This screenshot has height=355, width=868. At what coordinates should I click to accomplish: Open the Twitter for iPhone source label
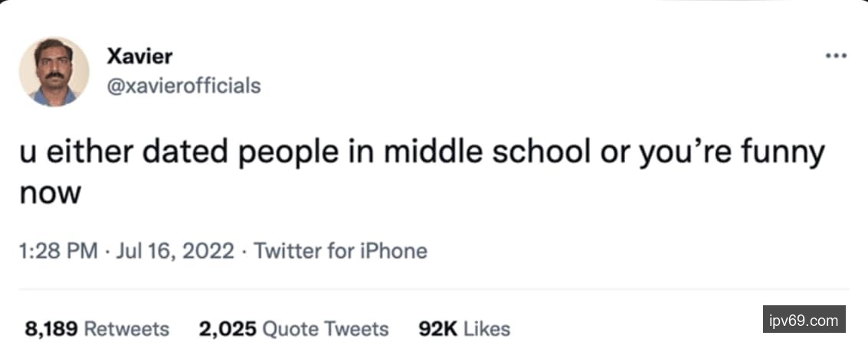pyautogui.click(x=340, y=251)
